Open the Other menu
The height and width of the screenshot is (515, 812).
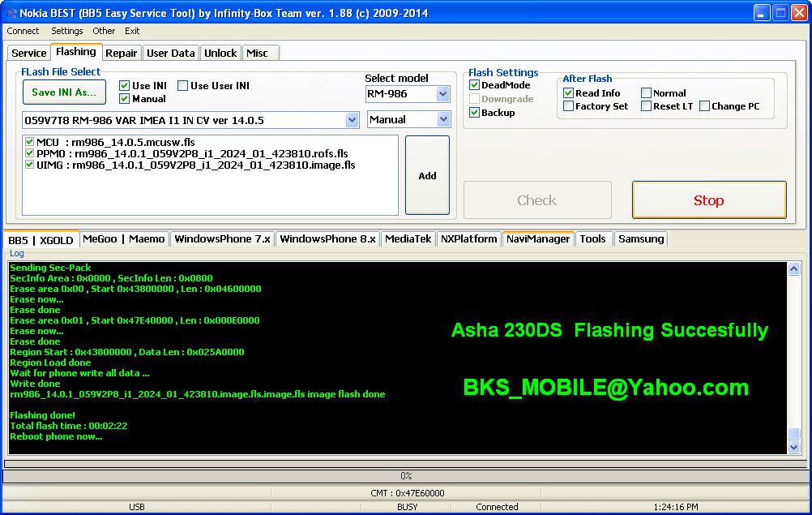(104, 31)
